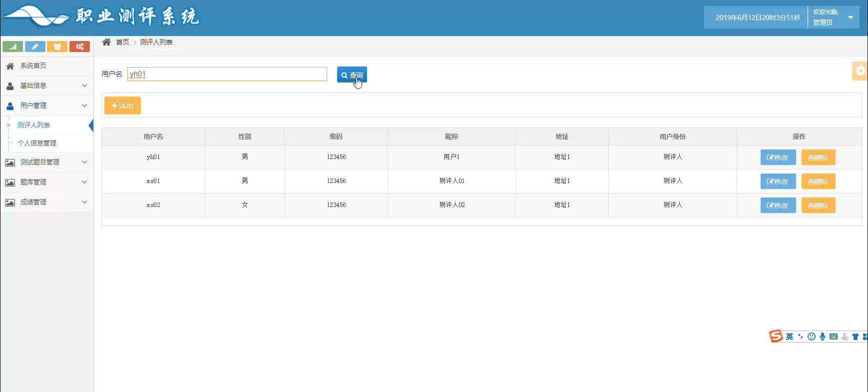
Task: Open the 基础信息 menu label
Action: pyautogui.click(x=33, y=85)
